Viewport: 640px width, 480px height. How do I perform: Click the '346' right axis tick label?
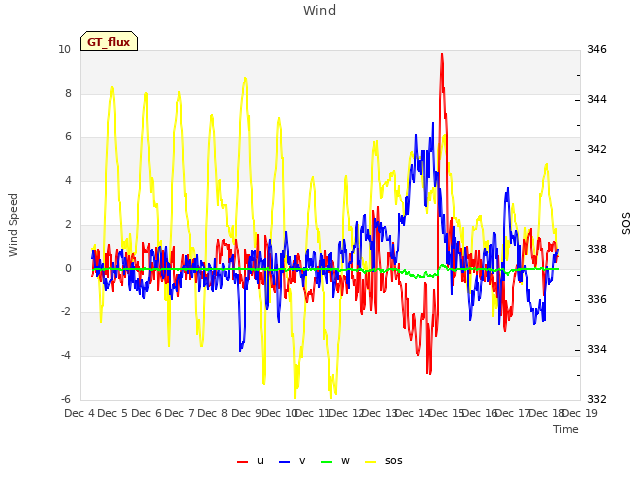(597, 49)
